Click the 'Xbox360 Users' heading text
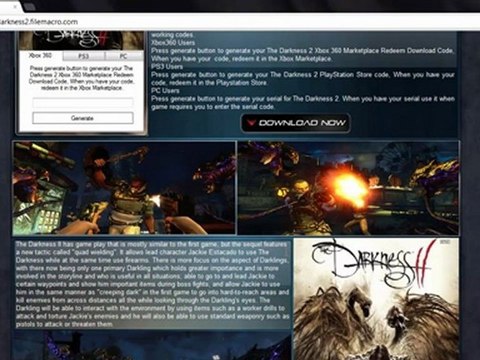Screen dimensions: 480x360 173,43
